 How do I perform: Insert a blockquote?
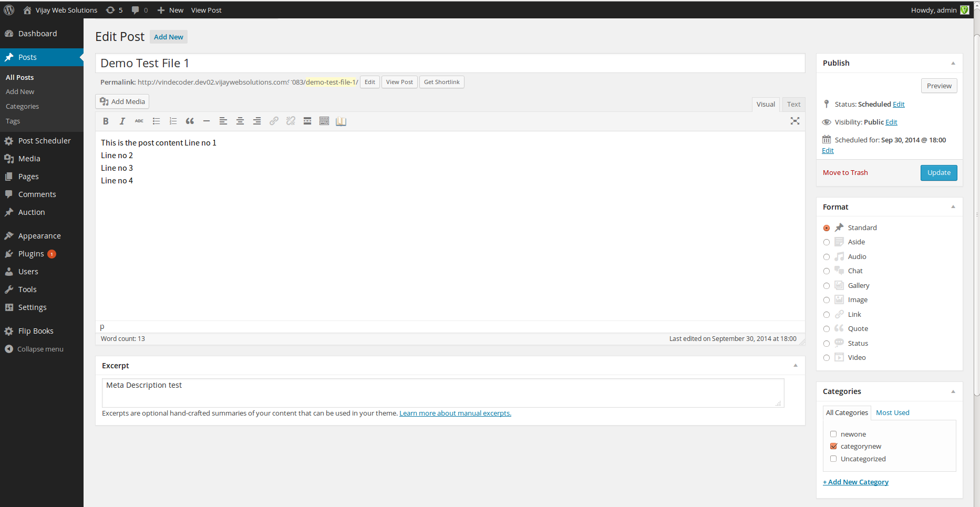(x=190, y=121)
